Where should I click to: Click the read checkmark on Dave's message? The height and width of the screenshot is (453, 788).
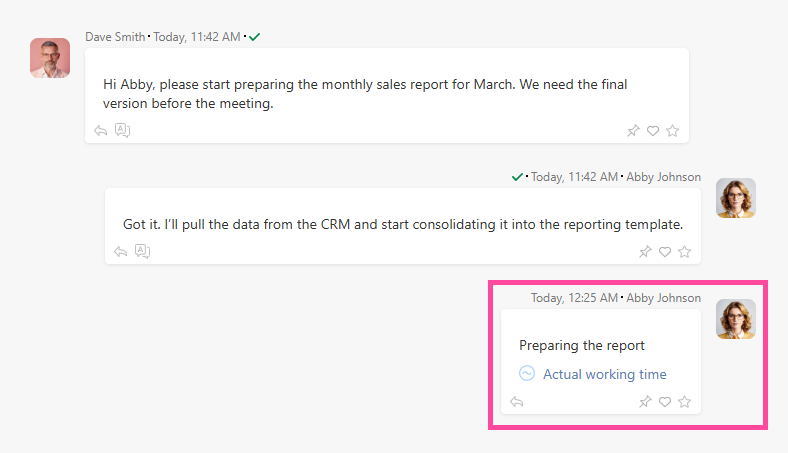click(x=255, y=37)
